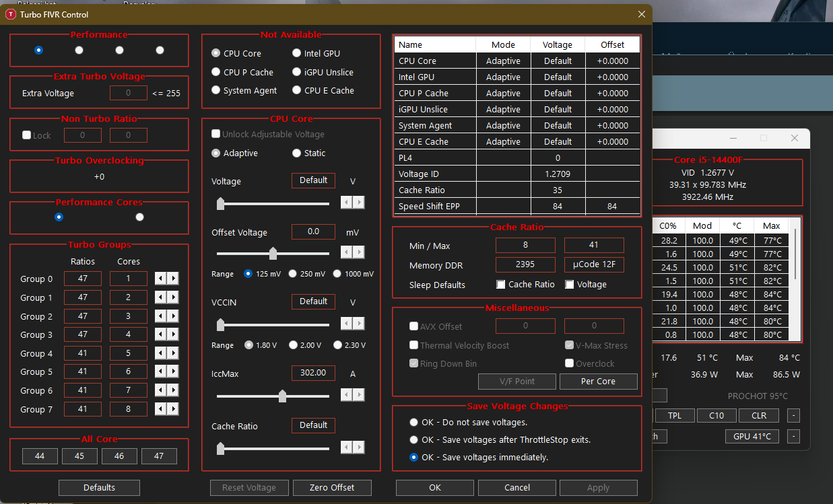Click the C10 button in ThrottleStop window
The image size is (833, 504).
pos(717,416)
